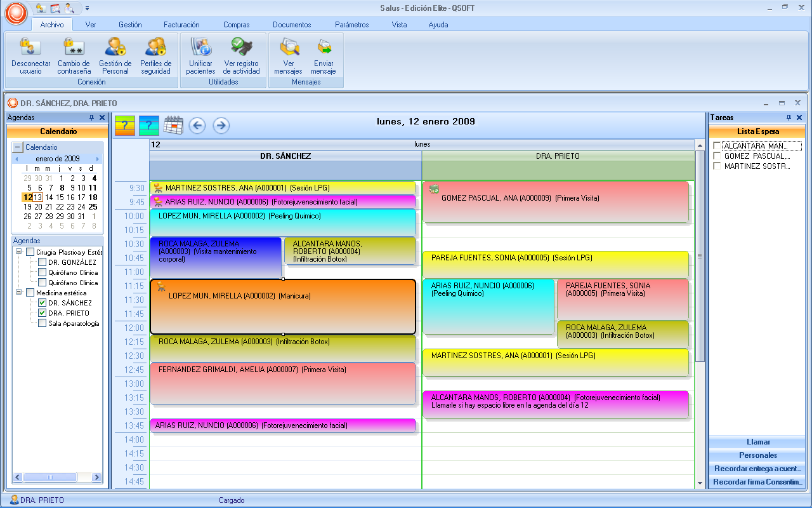
Task: Click the Llamar button in Tareas
Action: (758, 442)
